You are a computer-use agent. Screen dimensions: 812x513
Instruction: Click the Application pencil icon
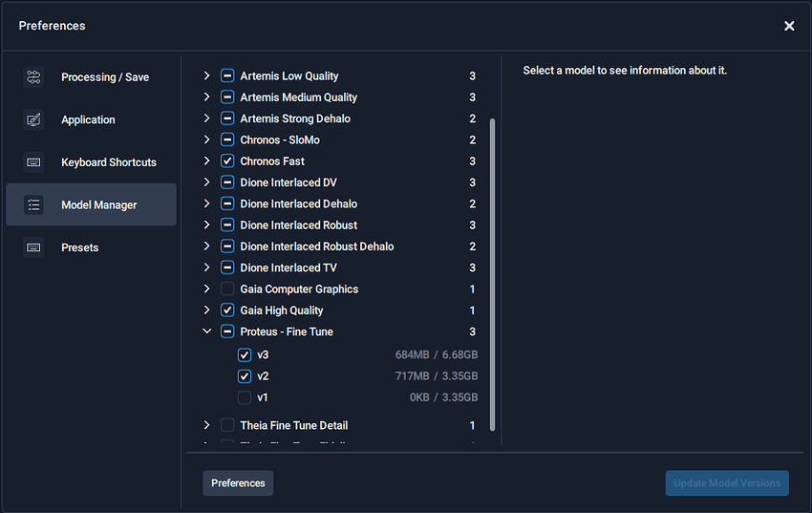(33, 119)
